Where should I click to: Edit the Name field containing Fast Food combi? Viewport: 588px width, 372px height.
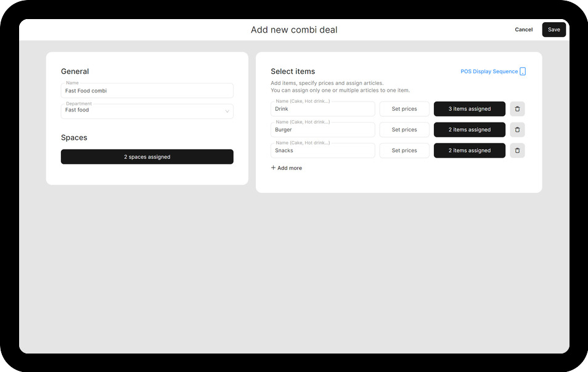pos(147,91)
